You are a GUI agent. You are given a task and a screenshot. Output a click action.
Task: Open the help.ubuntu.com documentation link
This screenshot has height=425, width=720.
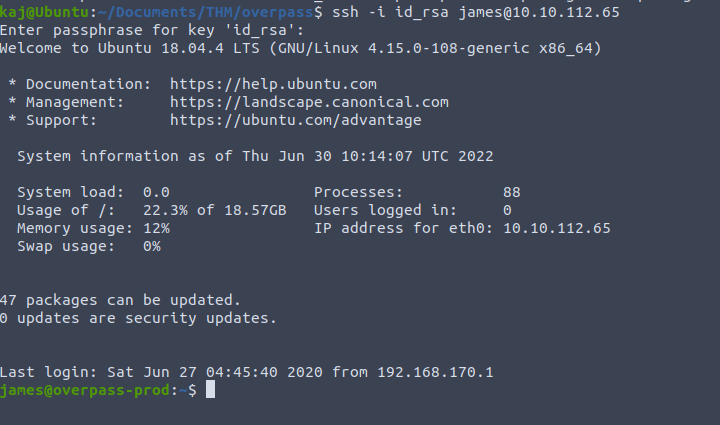pyautogui.click(x=273, y=84)
